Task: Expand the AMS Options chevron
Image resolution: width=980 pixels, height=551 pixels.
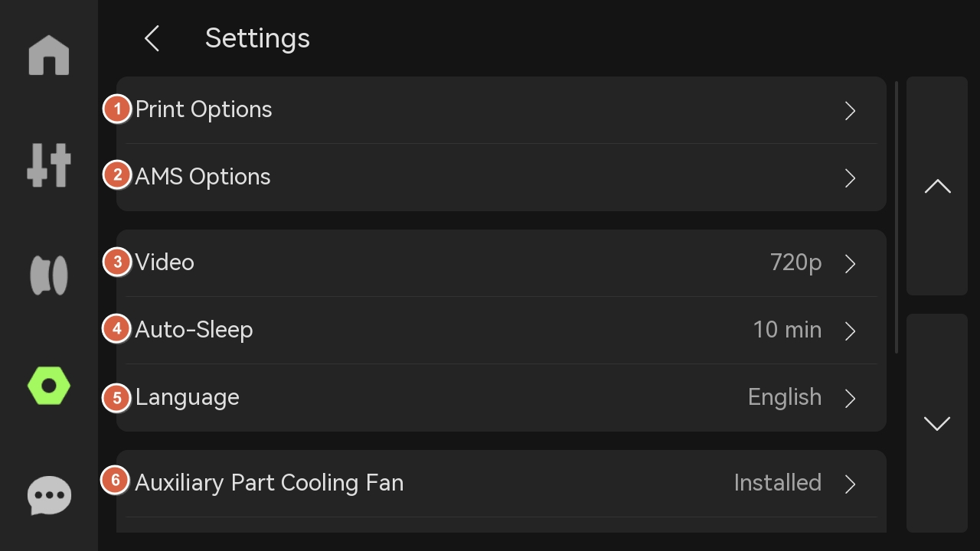Action: tap(850, 178)
